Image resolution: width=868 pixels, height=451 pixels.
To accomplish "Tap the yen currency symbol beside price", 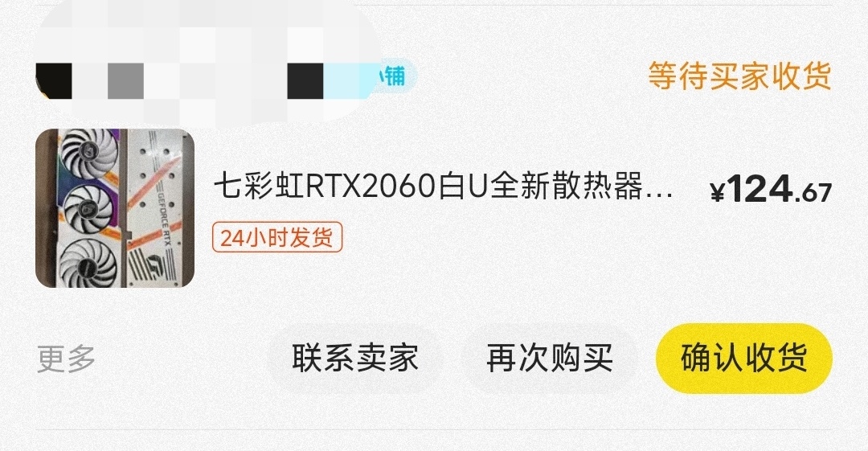I will click(718, 193).
